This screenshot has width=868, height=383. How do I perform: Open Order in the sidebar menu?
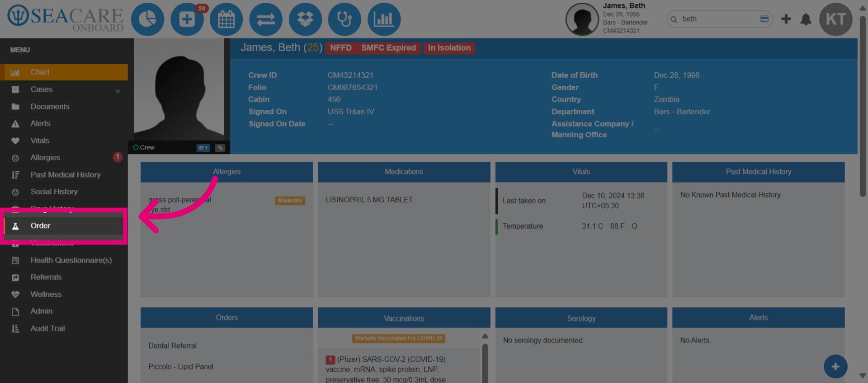(x=64, y=226)
